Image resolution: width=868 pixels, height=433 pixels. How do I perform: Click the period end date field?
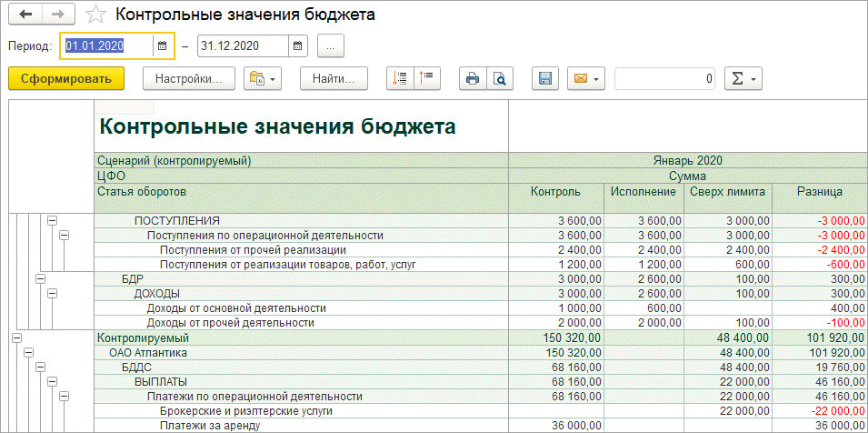tap(242, 45)
